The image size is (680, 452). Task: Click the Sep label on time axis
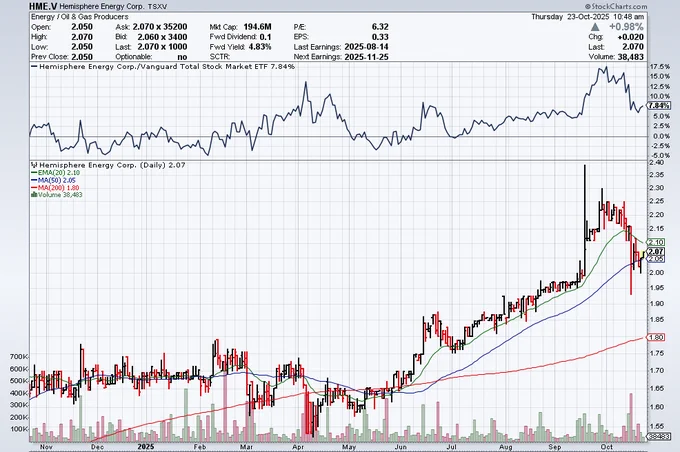(555, 447)
